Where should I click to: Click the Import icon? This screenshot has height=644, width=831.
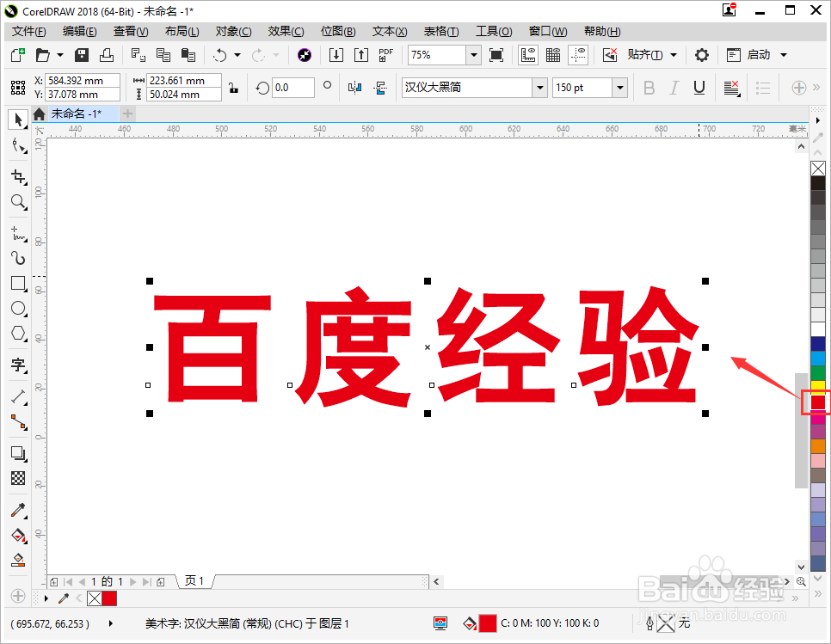336,54
